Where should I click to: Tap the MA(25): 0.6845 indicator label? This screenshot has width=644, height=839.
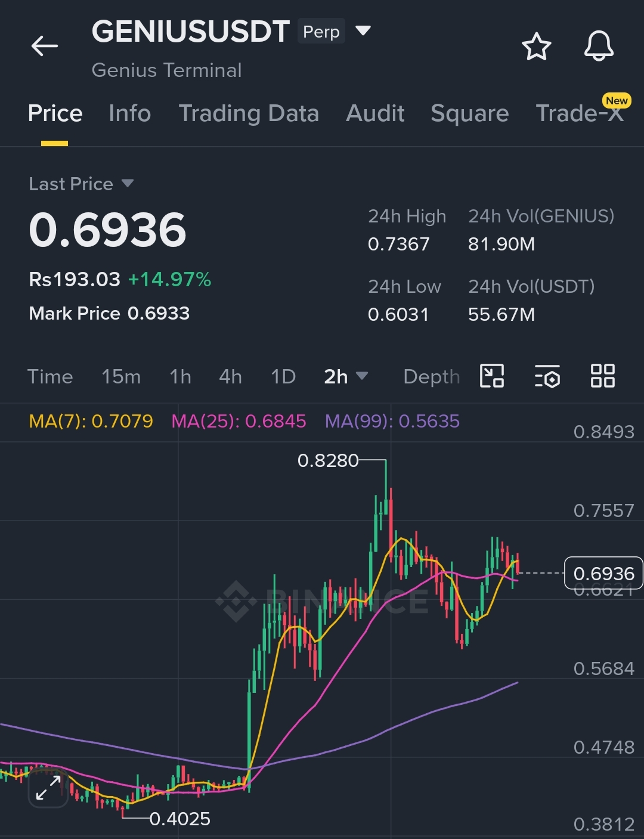click(239, 422)
